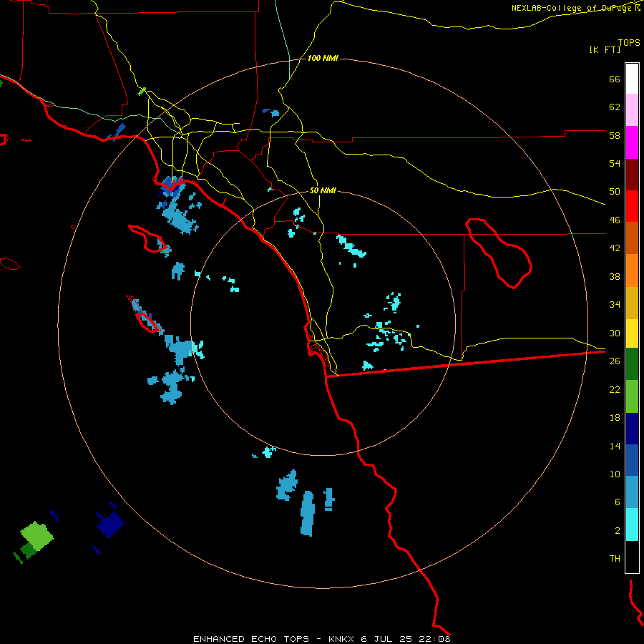Select the 10 legend value
Image resolution: width=644 pixels, height=644 pixels.
(615, 474)
